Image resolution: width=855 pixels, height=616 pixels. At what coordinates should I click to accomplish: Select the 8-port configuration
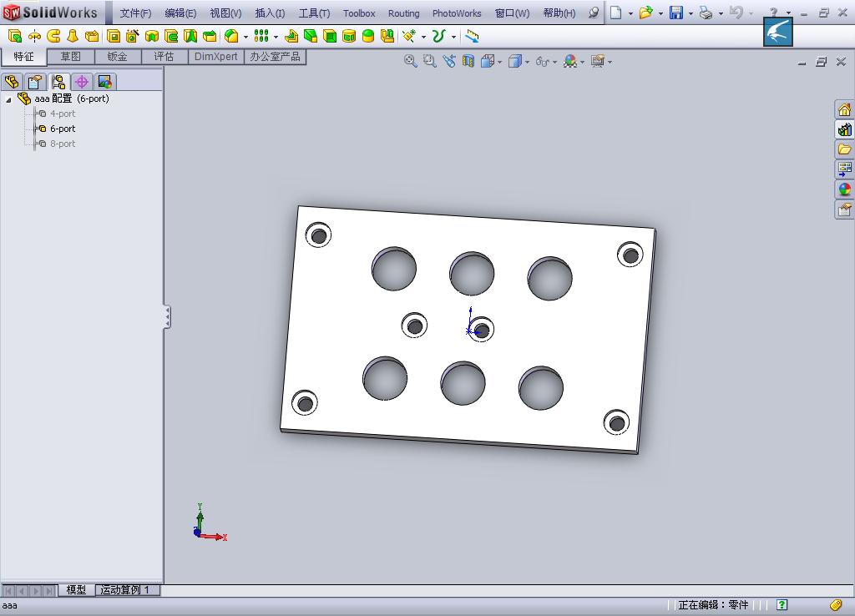click(63, 144)
